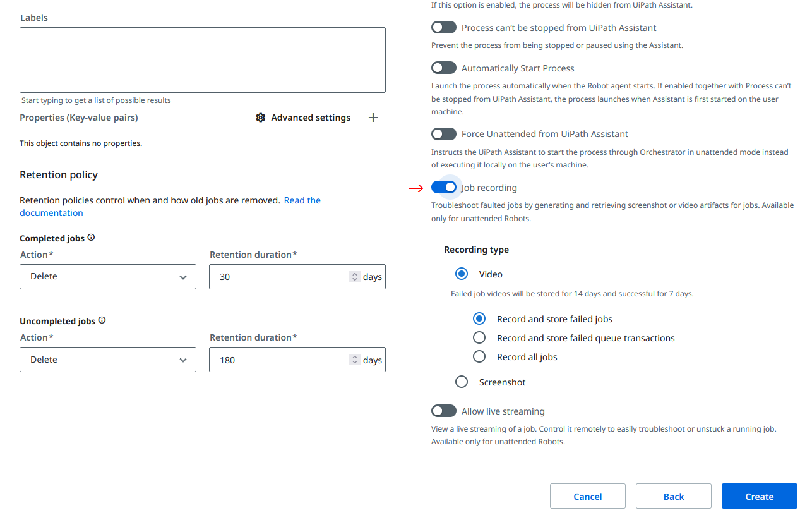Select Record all jobs option

click(x=479, y=356)
